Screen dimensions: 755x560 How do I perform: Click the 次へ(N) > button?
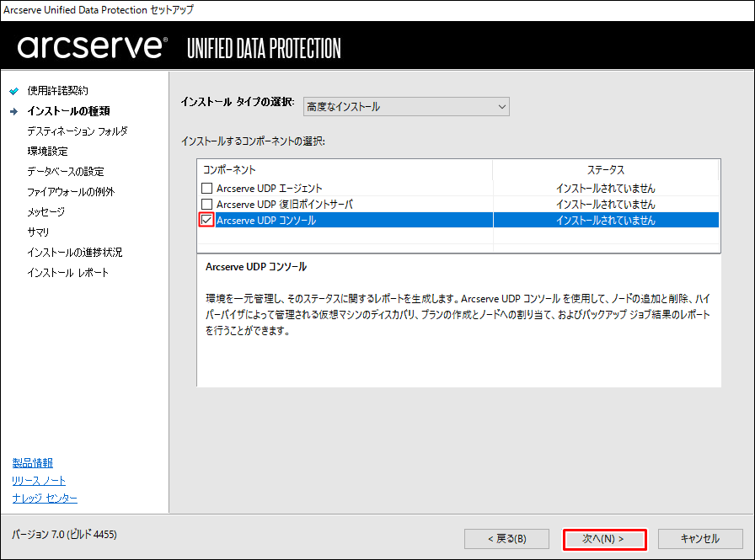tap(604, 539)
